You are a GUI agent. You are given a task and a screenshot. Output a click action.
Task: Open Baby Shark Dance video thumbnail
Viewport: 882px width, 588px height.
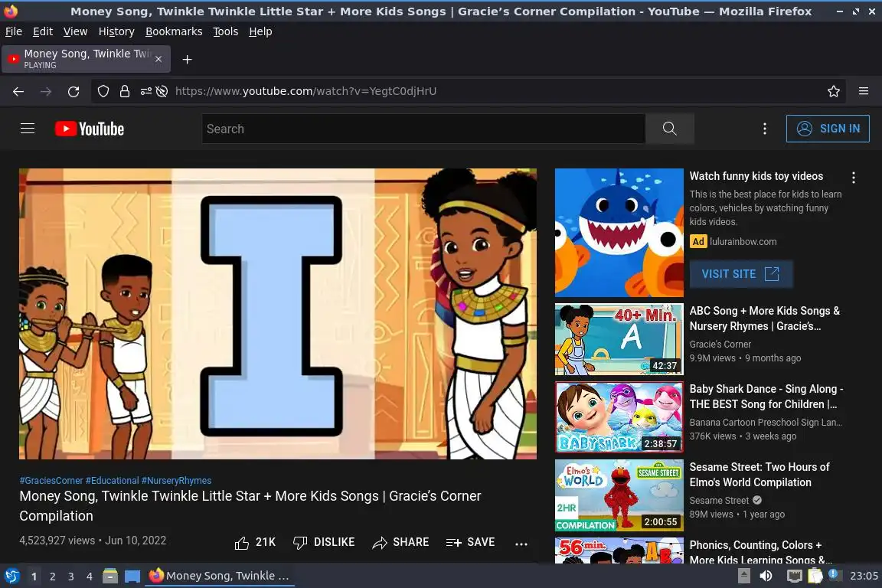tap(619, 417)
